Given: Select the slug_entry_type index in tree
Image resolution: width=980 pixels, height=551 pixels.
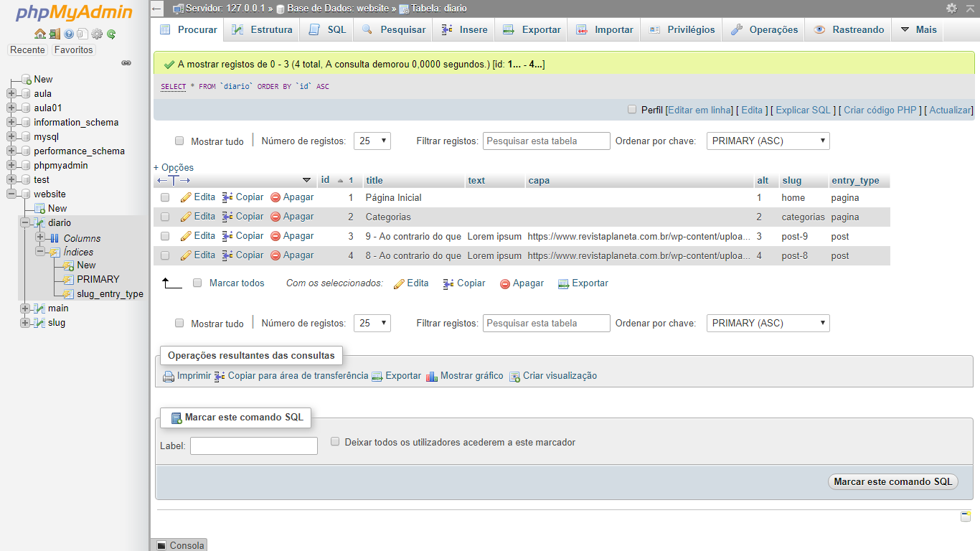Looking at the screenshot, I should [x=110, y=294].
